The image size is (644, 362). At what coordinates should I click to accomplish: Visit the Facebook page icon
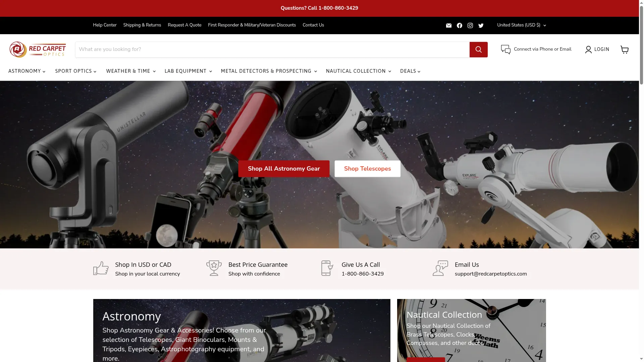tap(460, 25)
